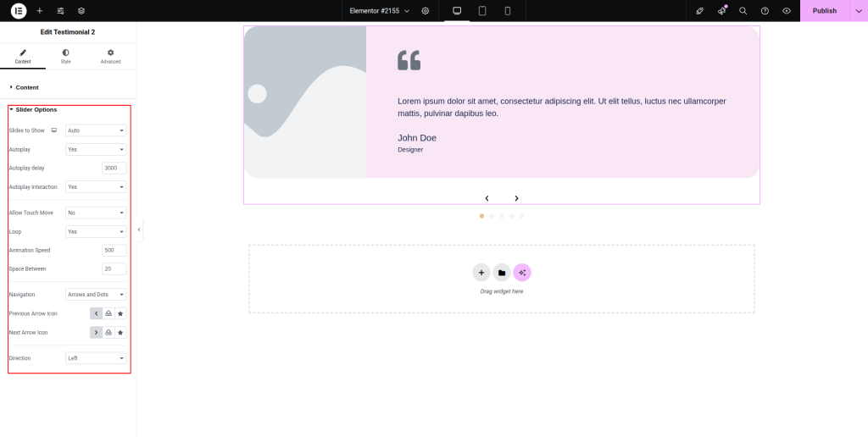The height and width of the screenshot is (437, 868).
Task: Click the Lorem ipsum testimonial text
Action: [562, 108]
